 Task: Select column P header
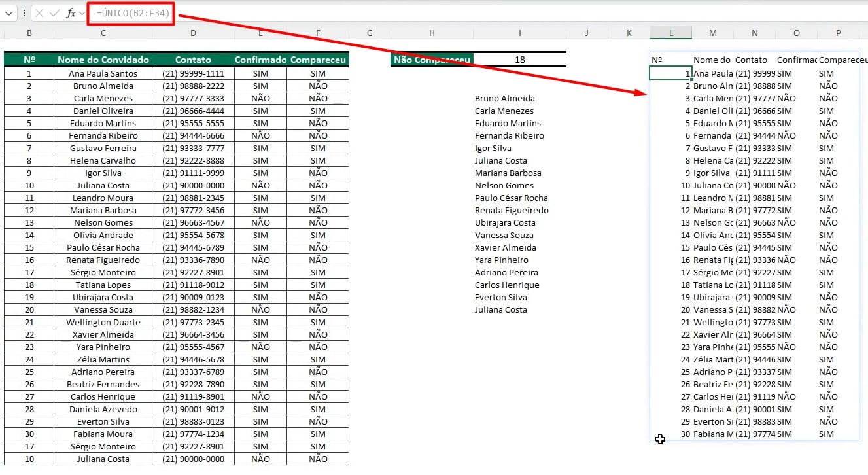(x=838, y=33)
